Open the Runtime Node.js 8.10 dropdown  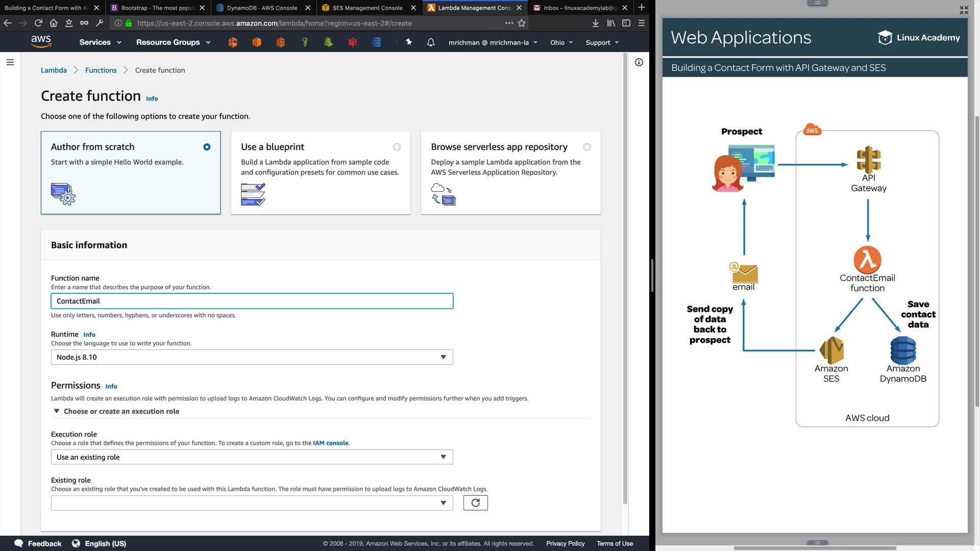tap(252, 357)
